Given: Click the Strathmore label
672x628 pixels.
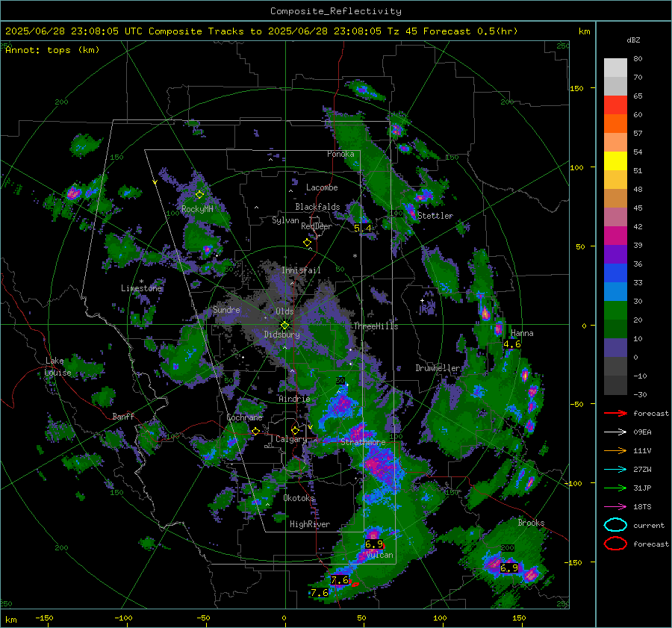Looking at the screenshot, I should (x=363, y=442).
